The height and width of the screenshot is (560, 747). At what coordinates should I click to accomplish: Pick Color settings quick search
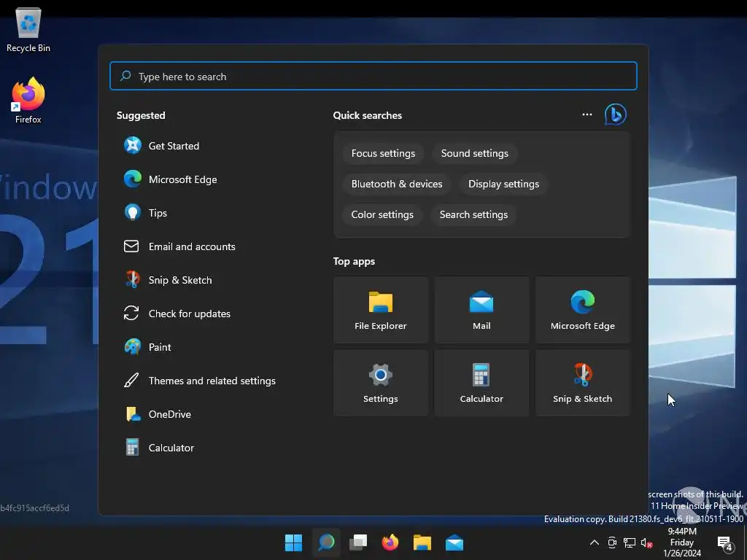382,214
